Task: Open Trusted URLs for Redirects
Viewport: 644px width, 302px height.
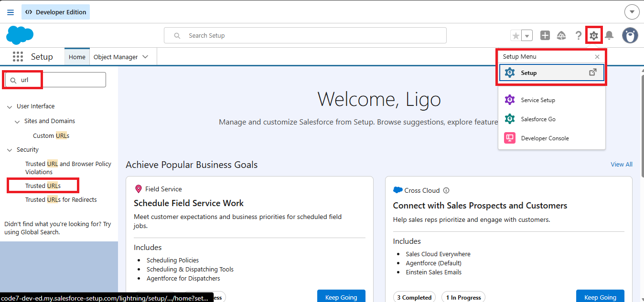Action: (x=61, y=199)
